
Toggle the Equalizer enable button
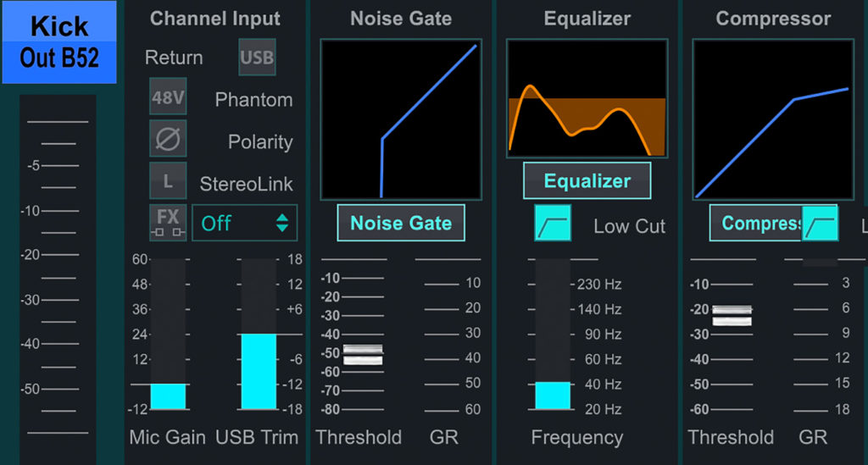pos(587,180)
